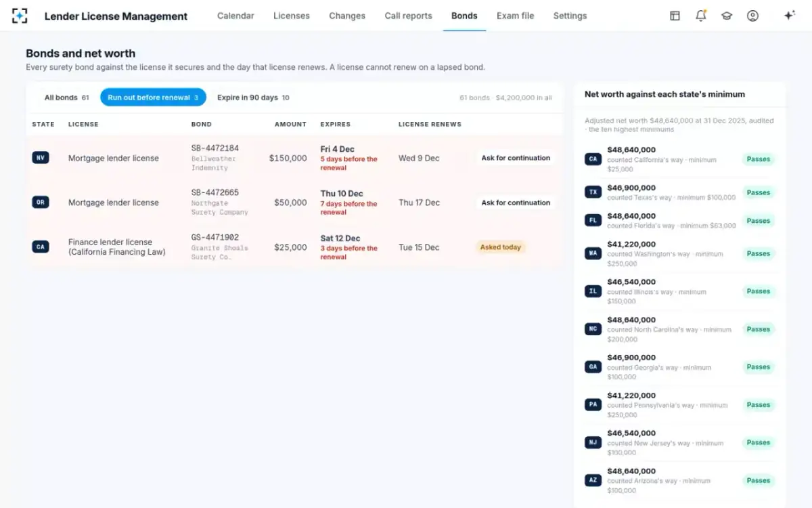Ask for continuation on the NV bond
812x508 pixels.
[516, 158]
